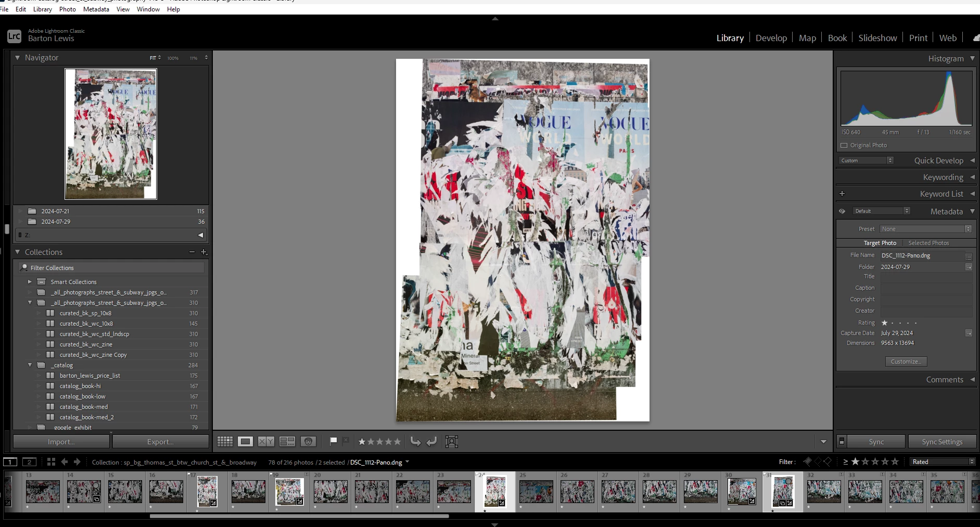The image size is (980, 527).
Task: Open the Rated filter preset dropdown
Action: [x=943, y=462]
